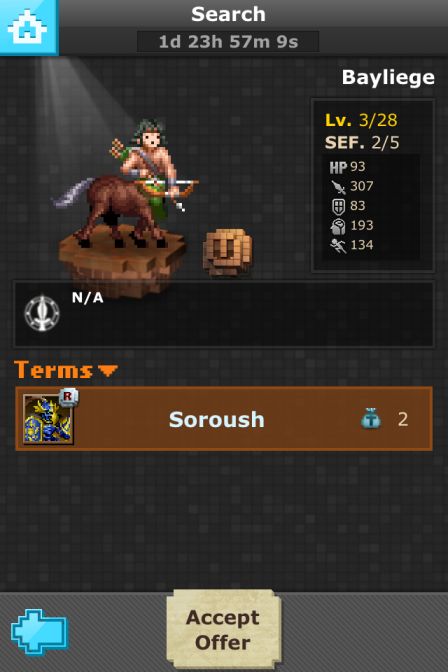Select the fist item icon
The image size is (448, 672).
[x=227, y=251]
